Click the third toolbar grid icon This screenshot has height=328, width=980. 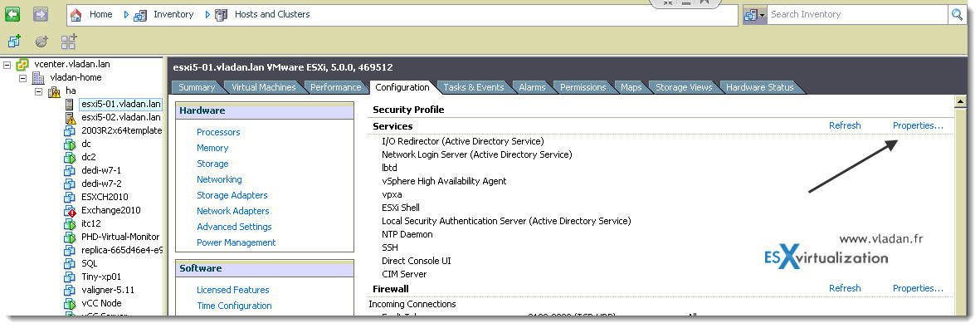[x=69, y=42]
